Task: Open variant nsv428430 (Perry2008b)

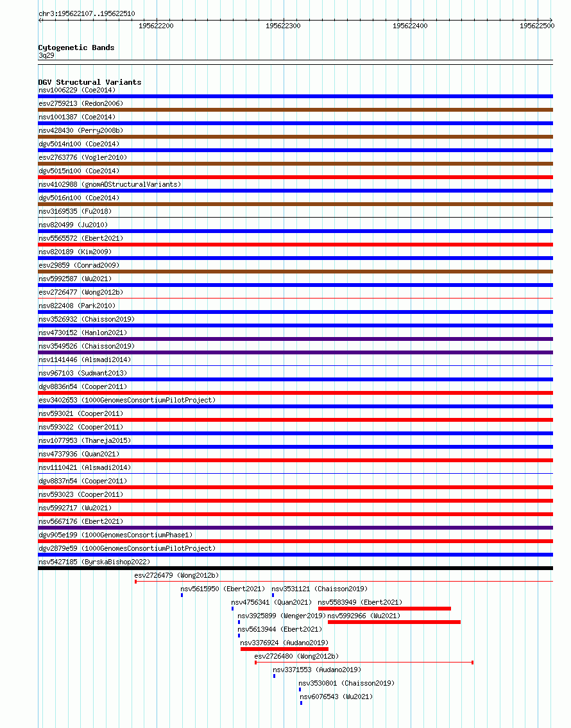Action: (x=81, y=130)
